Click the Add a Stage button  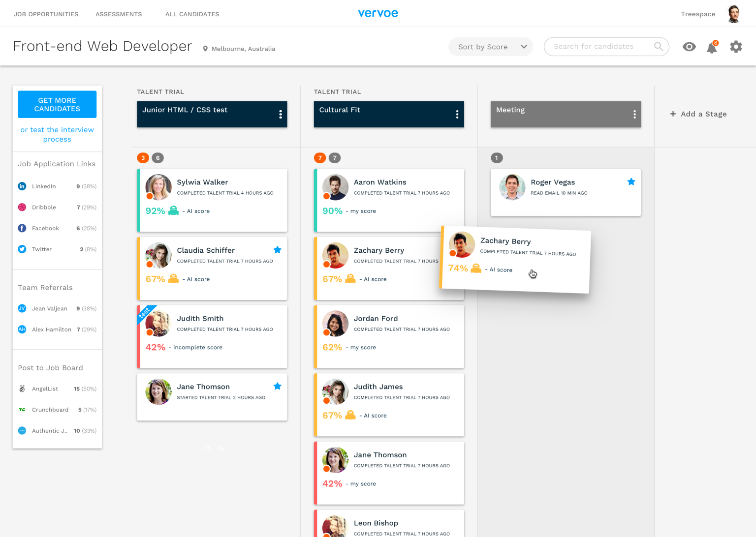coord(698,114)
